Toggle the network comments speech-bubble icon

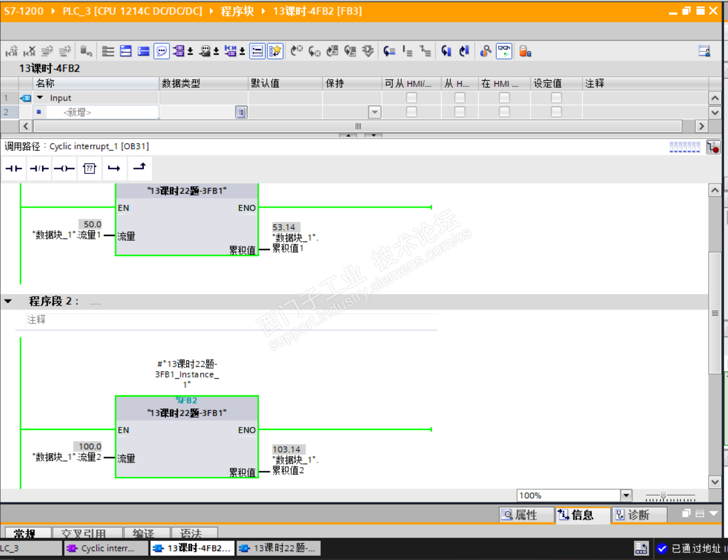pos(162,52)
